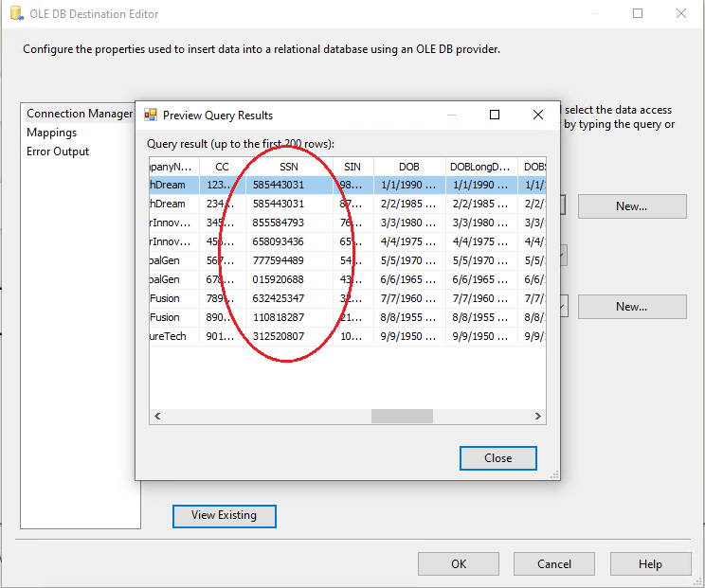
Task: Click the left arrow of the horizontal scrollbar
Action: pos(157,417)
